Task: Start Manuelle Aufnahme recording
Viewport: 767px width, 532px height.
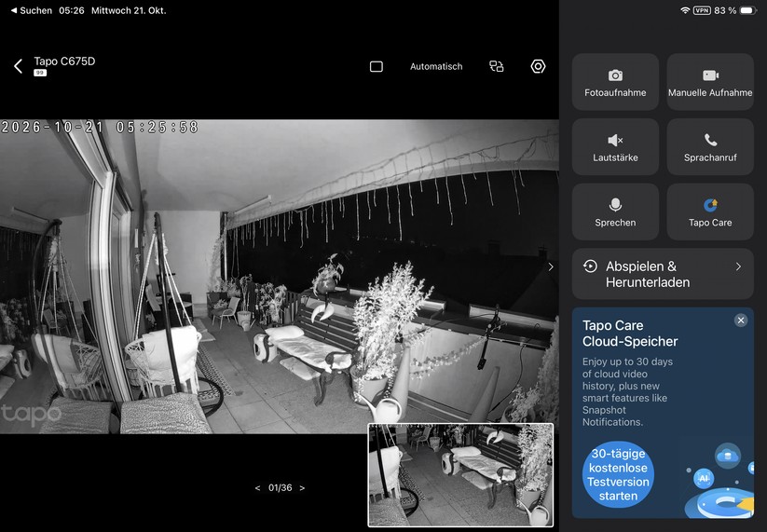Action: tap(710, 82)
